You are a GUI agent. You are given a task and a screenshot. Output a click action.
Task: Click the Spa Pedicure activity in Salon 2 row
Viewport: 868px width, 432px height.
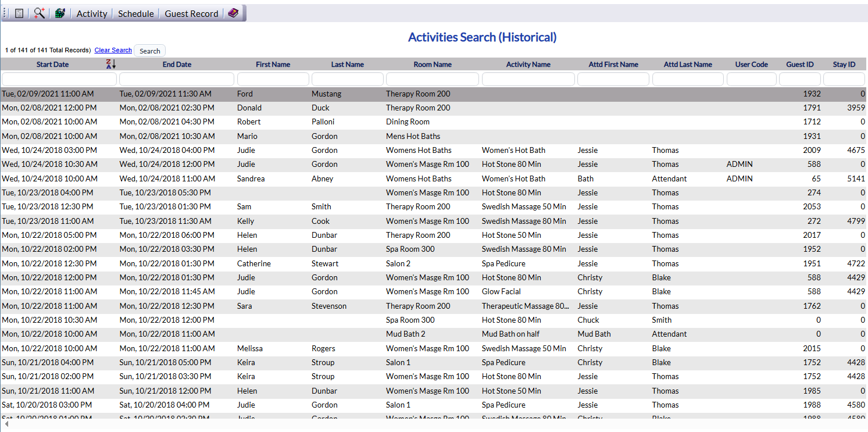503,263
